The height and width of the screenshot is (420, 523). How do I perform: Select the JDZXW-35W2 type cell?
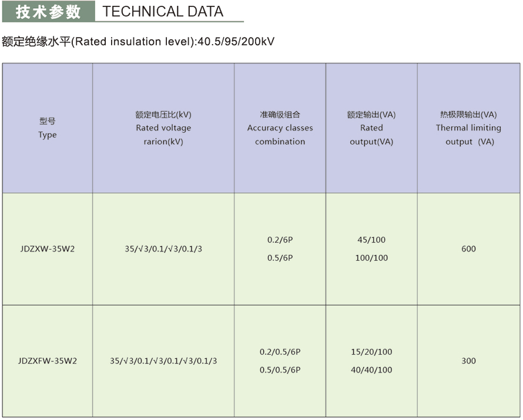pyautogui.click(x=48, y=249)
